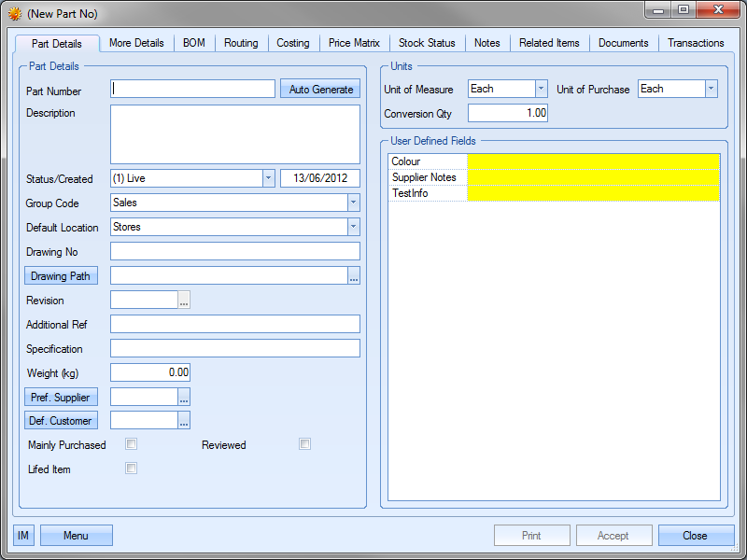Expand the Status/Created dropdown

pos(268,178)
